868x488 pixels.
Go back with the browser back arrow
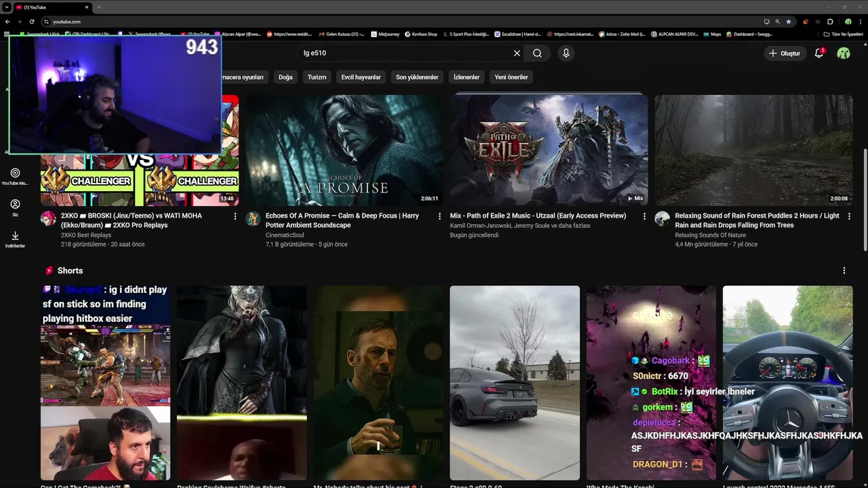[7, 22]
